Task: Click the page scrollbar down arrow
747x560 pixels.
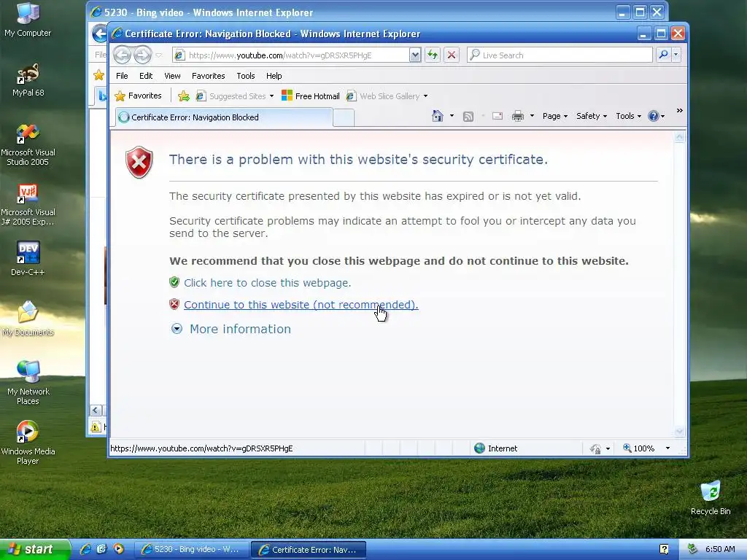Action: pyautogui.click(x=679, y=432)
